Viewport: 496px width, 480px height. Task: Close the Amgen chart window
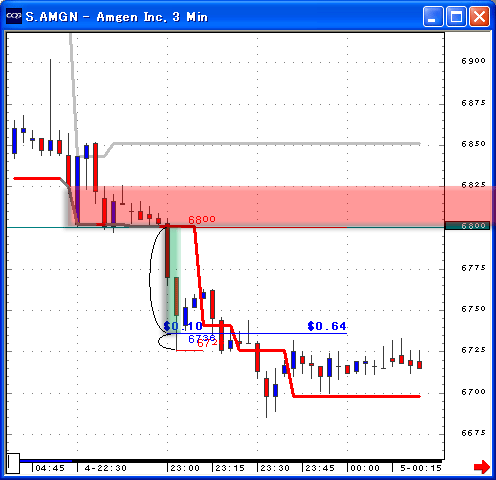coord(479,16)
